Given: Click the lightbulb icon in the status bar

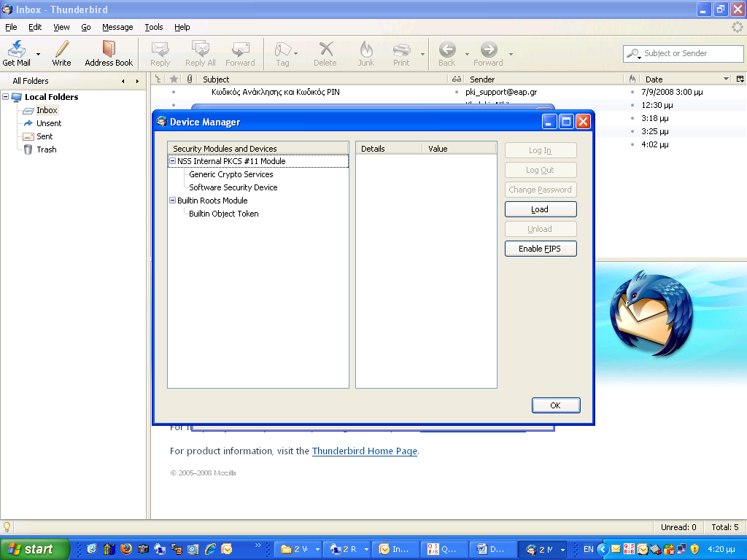Looking at the screenshot, I should [7, 526].
